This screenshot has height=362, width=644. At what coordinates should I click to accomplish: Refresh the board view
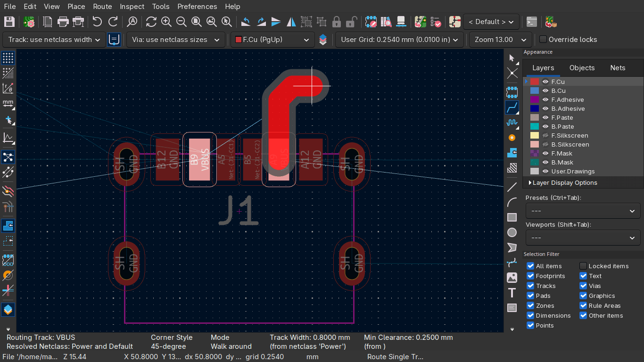click(x=151, y=22)
